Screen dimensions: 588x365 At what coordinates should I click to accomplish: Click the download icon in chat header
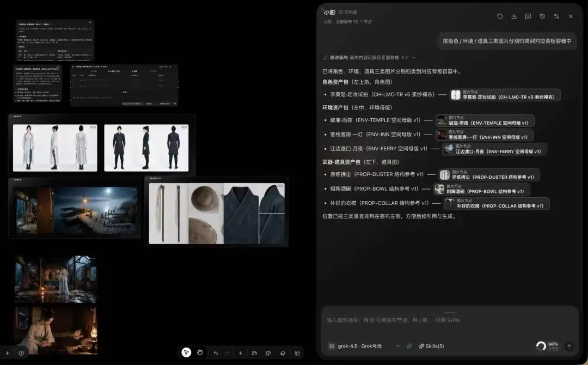[514, 16]
